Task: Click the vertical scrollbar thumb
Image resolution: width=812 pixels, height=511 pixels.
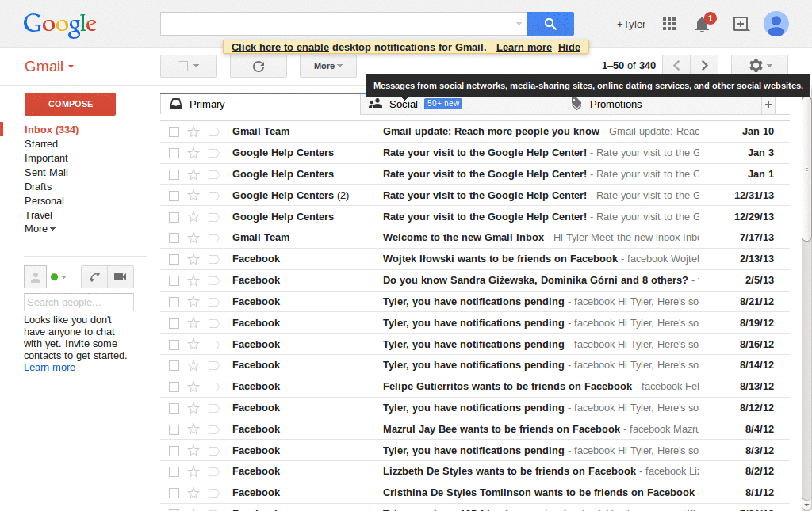Action: 806,169
